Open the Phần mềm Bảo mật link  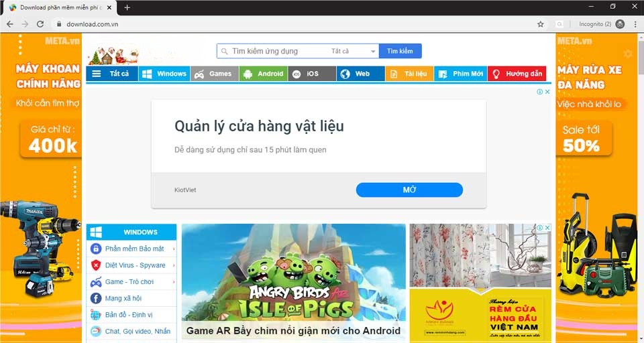click(134, 249)
